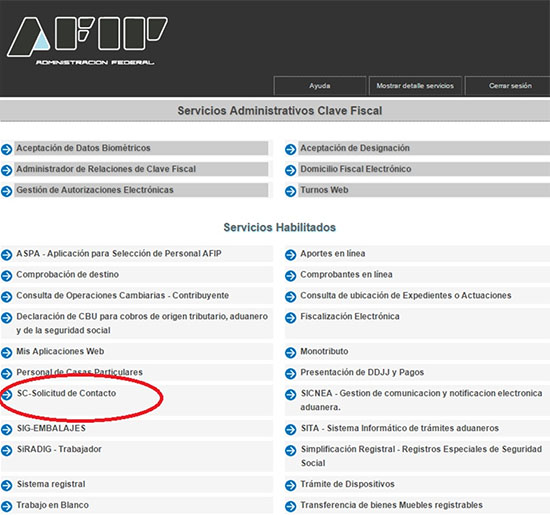The width and height of the screenshot is (550, 515).
Task: Open Trámite de Dispositivos link
Action: click(347, 484)
